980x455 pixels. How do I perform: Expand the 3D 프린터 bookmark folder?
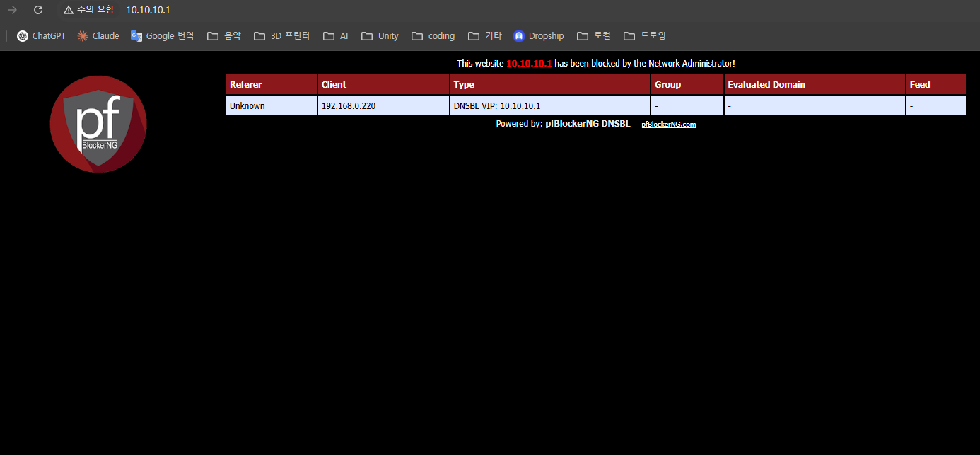(x=281, y=36)
